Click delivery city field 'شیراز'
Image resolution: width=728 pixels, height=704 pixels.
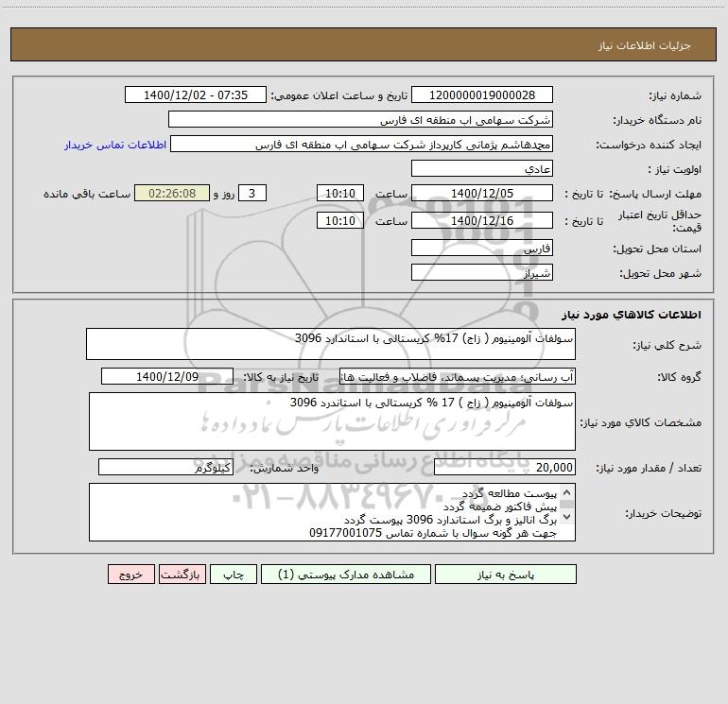point(482,272)
